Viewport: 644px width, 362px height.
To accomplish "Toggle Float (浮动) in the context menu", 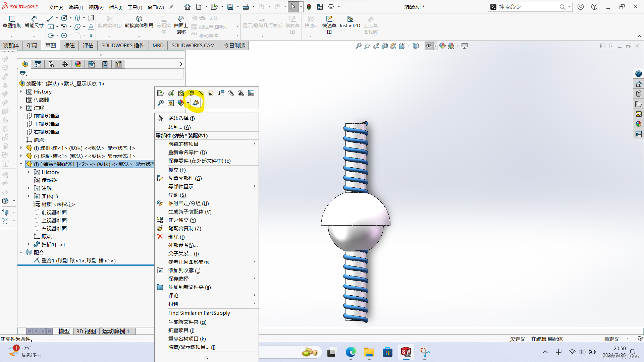I will click(177, 195).
